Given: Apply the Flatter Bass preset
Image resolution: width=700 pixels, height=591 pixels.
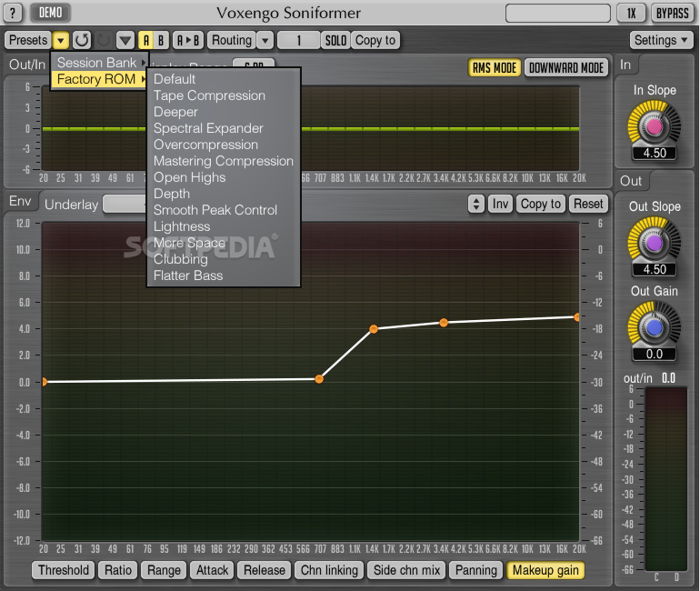Looking at the screenshot, I should (x=224, y=275).
